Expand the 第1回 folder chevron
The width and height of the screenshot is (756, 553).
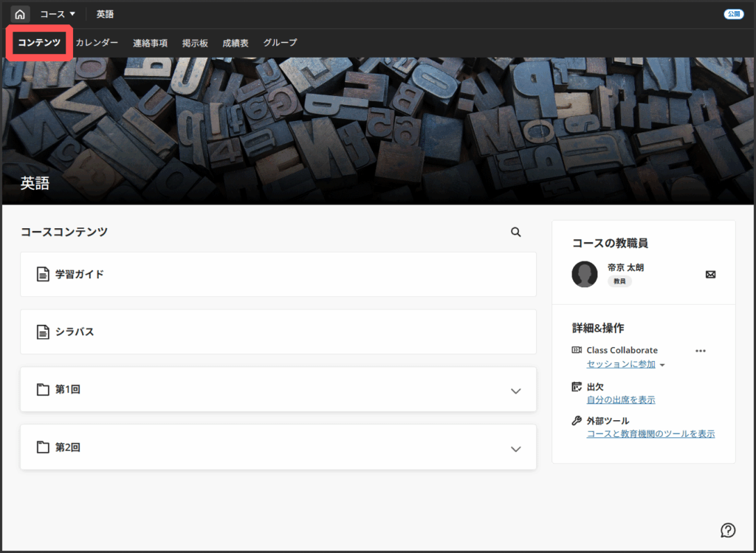click(516, 391)
